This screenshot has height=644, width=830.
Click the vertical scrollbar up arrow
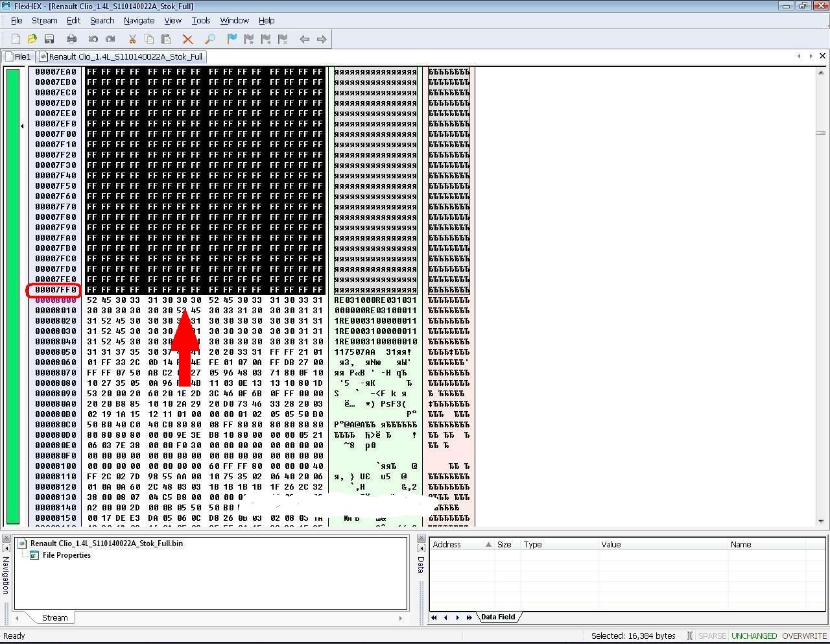pos(821,71)
